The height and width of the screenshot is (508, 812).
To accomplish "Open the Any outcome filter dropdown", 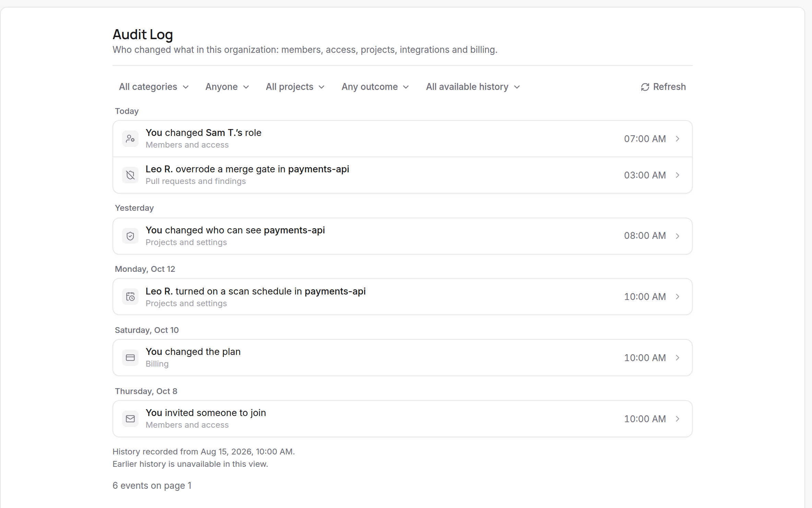I will (375, 87).
